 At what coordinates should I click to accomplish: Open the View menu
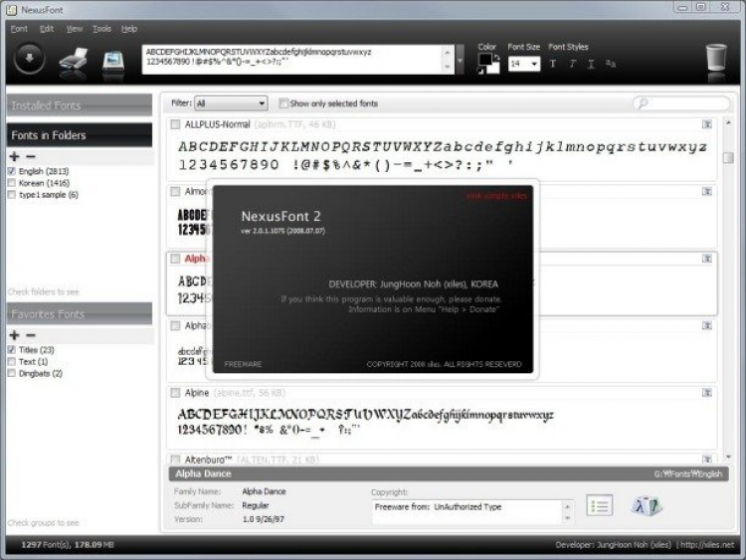[x=75, y=29]
